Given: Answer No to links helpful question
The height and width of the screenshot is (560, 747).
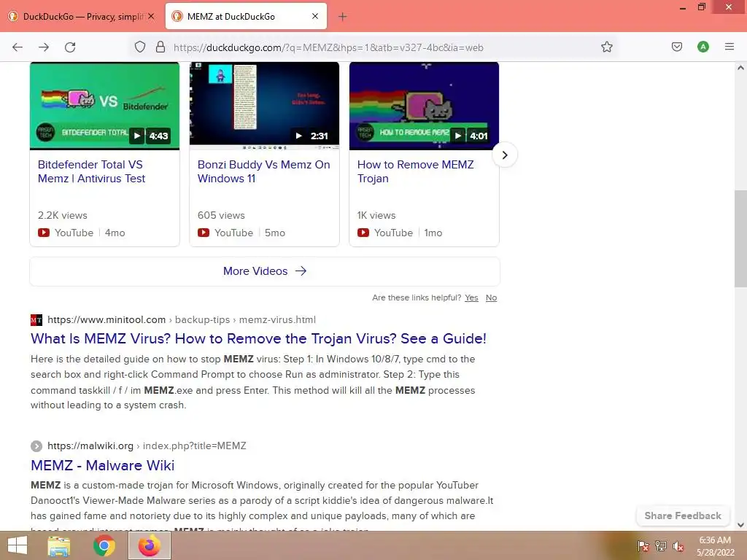Looking at the screenshot, I should pyautogui.click(x=491, y=297).
